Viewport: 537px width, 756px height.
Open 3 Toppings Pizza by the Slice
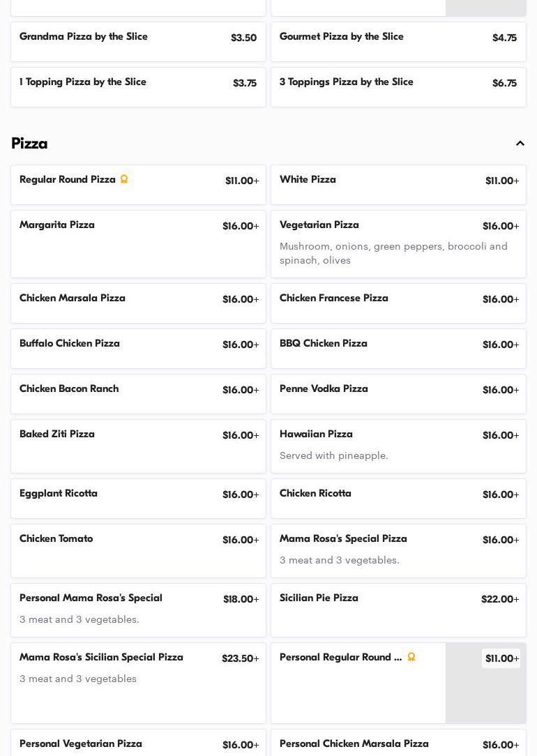click(398, 87)
